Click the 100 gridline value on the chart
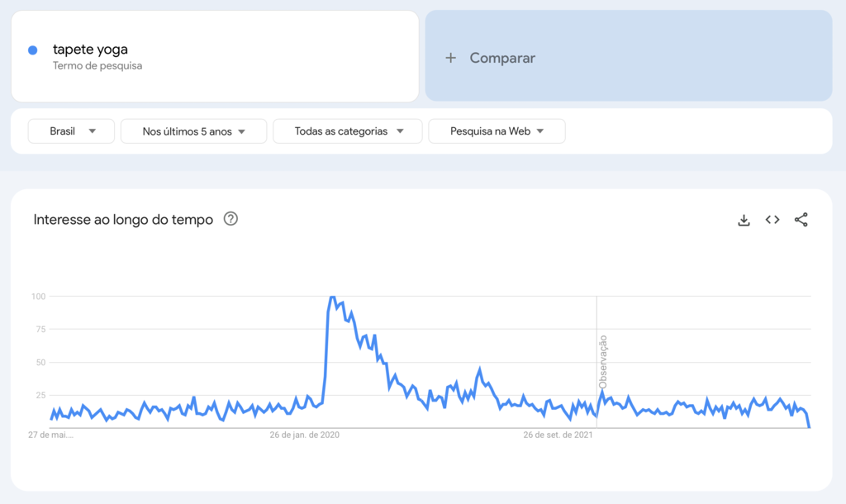The width and height of the screenshot is (846, 504). tap(36, 295)
